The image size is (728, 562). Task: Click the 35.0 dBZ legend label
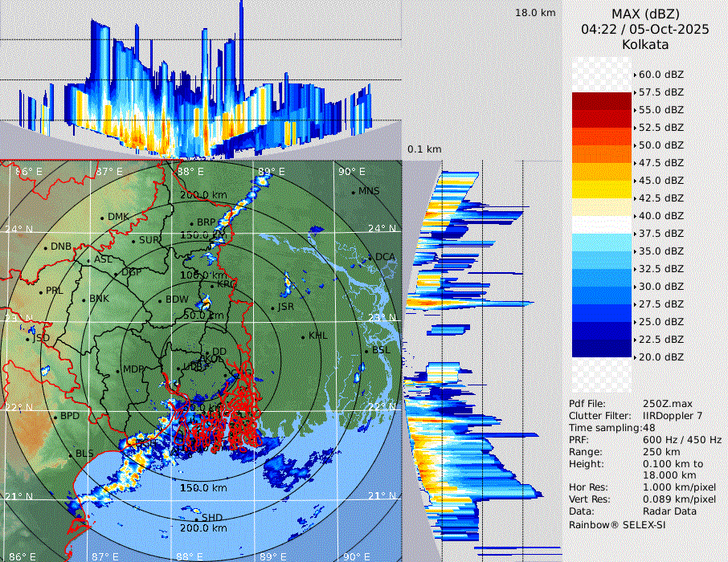click(662, 250)
